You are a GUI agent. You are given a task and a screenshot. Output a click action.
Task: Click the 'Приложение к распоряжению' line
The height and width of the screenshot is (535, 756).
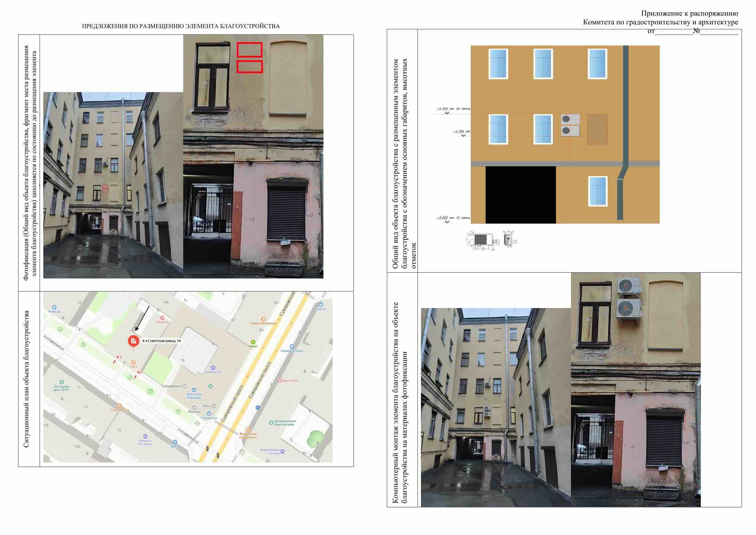(x=690, y=13)
